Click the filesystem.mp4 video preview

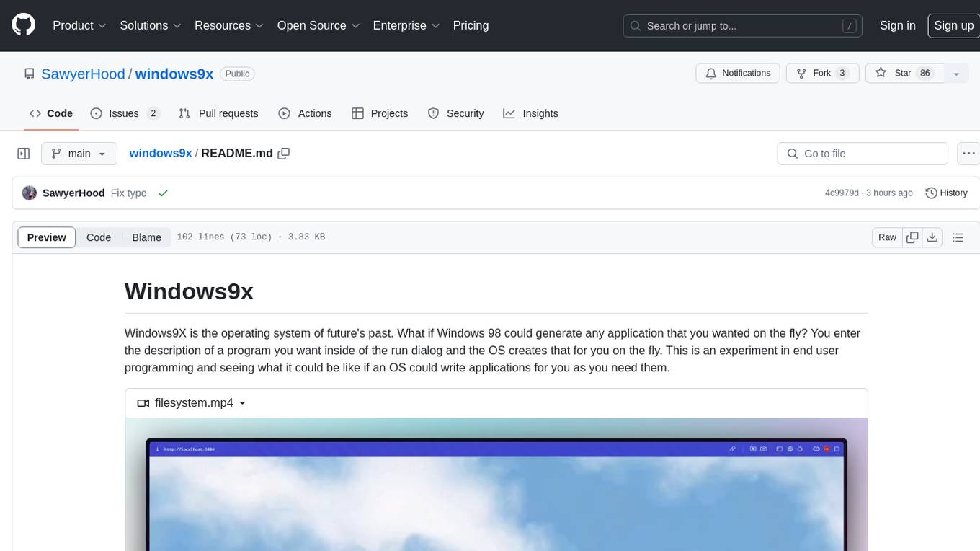tap(496, 484)
